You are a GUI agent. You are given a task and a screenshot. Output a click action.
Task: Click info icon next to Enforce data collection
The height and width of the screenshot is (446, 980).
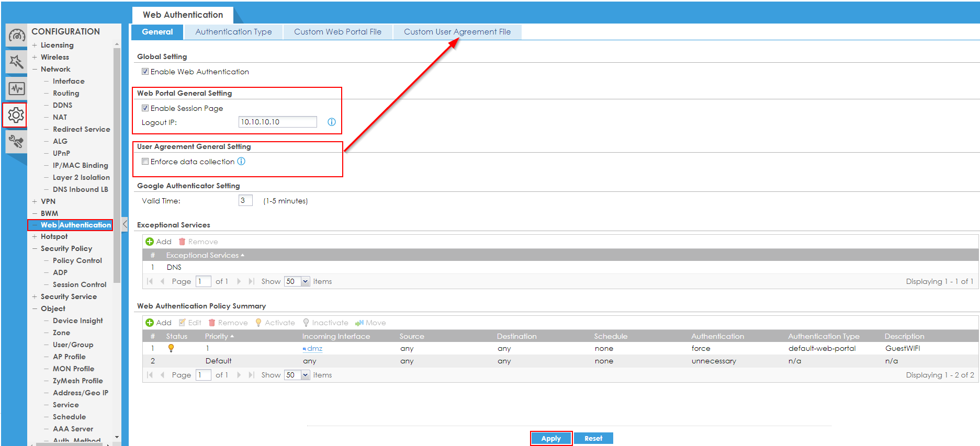point(241,161)
